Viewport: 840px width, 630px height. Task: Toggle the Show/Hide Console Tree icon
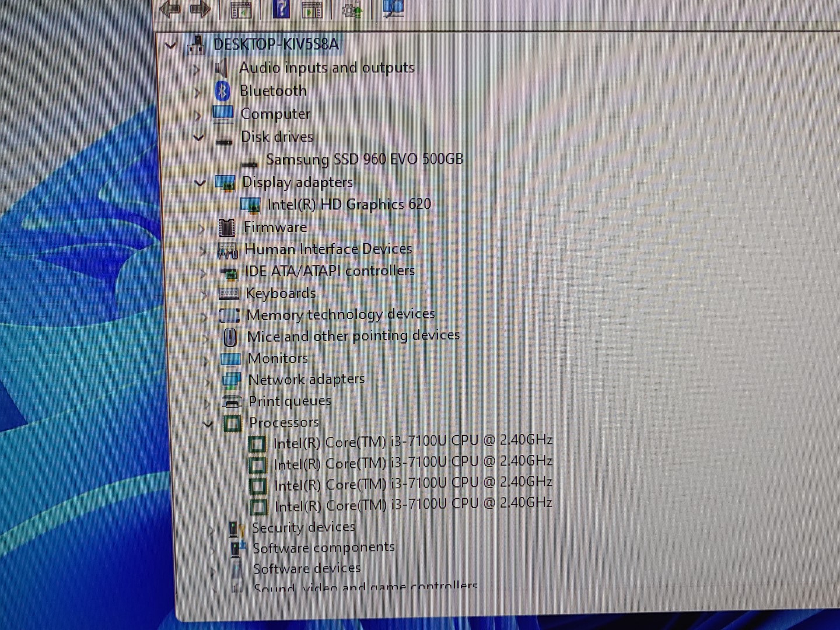point(241,10)
